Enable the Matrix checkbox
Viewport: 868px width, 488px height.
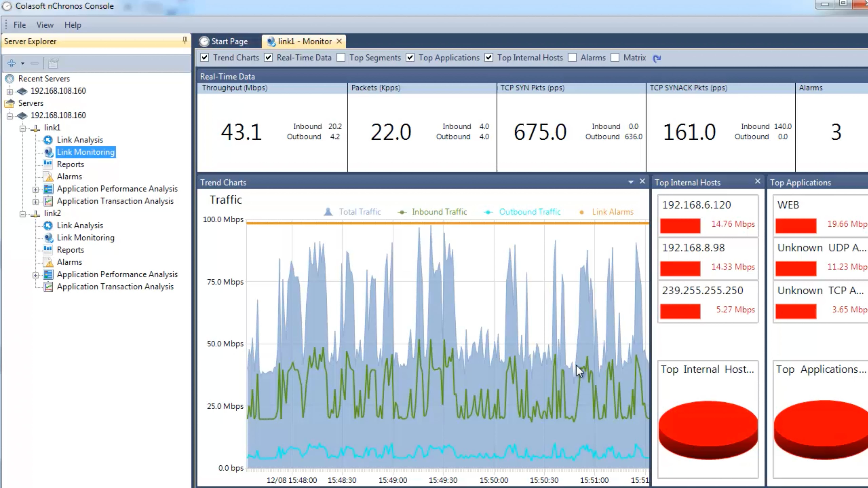(615, 58)
